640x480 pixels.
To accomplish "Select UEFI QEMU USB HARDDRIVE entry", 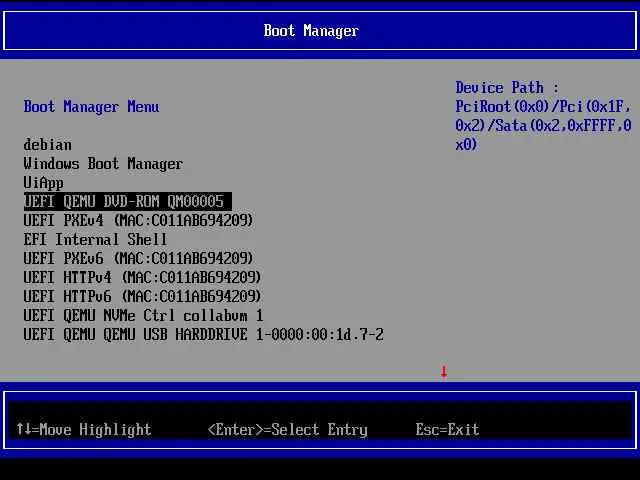I will 203,335.
